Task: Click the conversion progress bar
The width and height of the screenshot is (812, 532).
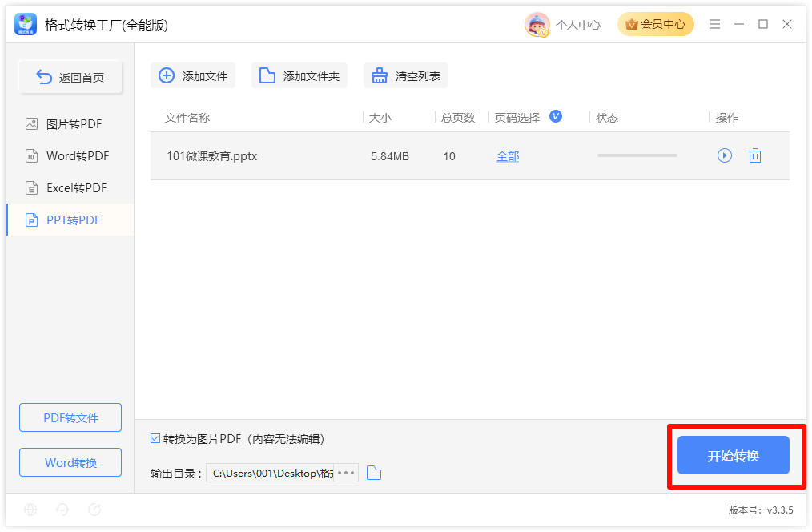Action: (x=637, y=155)
